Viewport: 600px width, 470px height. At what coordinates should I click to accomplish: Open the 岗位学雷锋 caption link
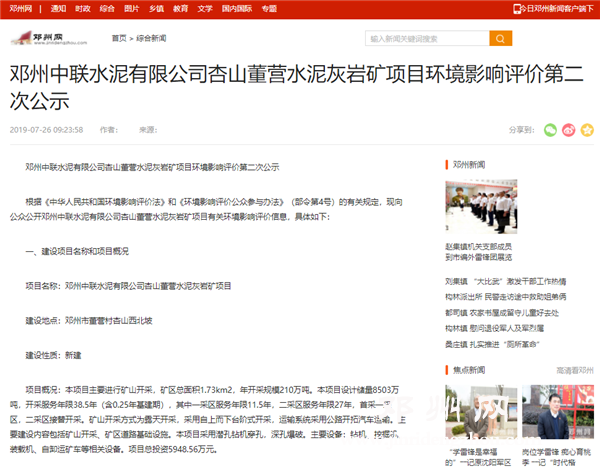tap(556, 457)
